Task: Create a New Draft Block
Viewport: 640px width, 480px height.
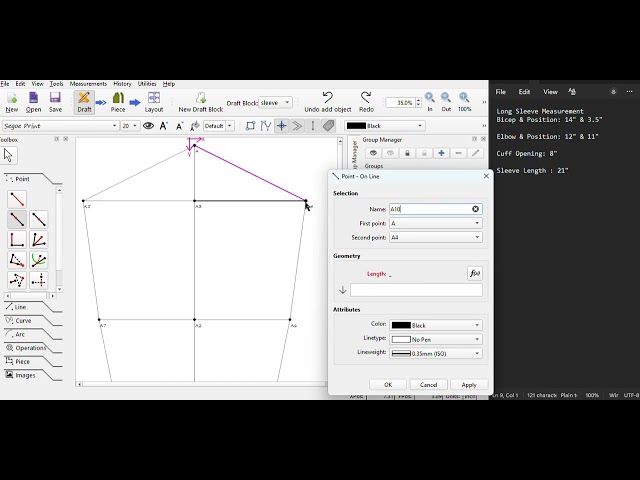Action: click(x=200, y=102)
